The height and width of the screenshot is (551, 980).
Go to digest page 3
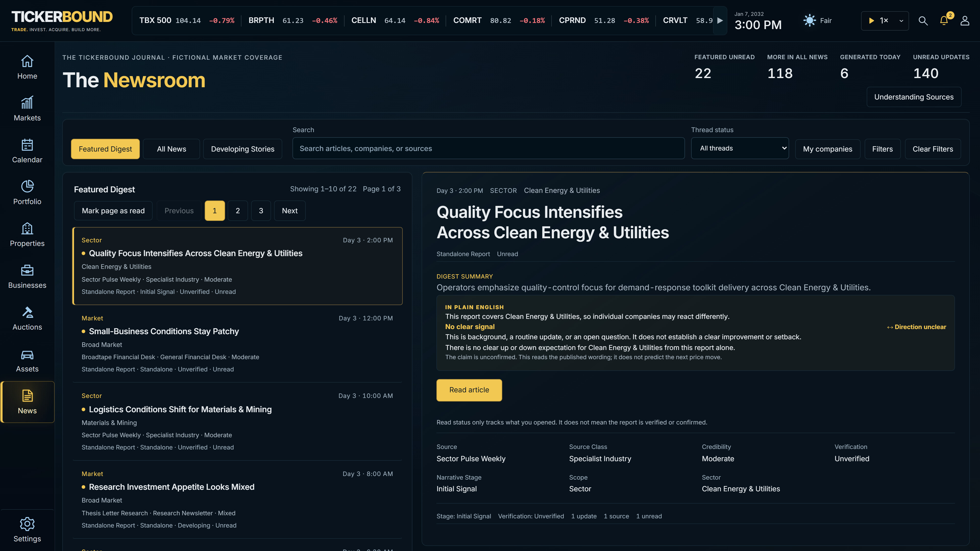(x=261, y=211)
